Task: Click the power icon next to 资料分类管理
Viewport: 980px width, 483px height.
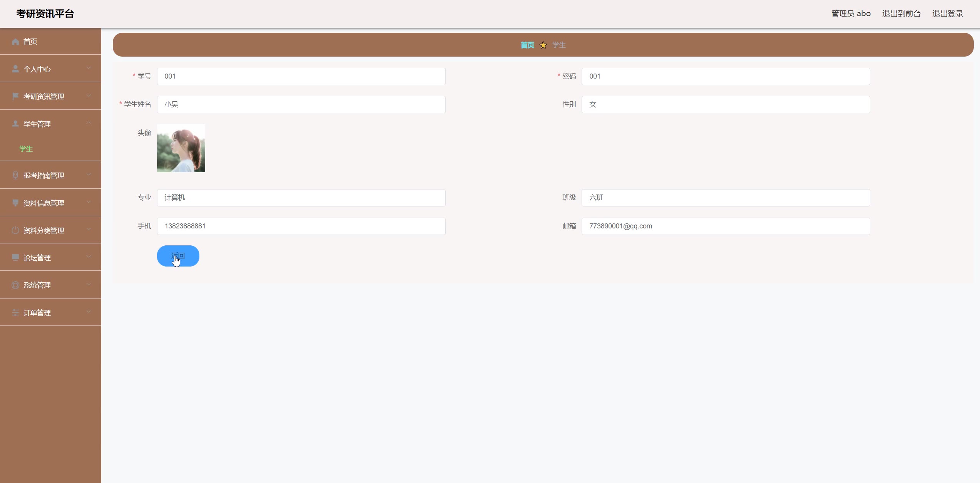Action: [15, 230]
